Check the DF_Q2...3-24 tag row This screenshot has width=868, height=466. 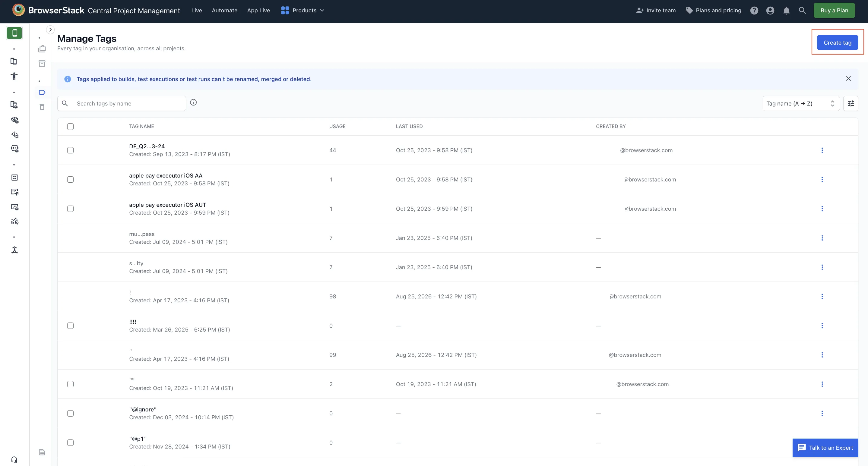(71, 150)
